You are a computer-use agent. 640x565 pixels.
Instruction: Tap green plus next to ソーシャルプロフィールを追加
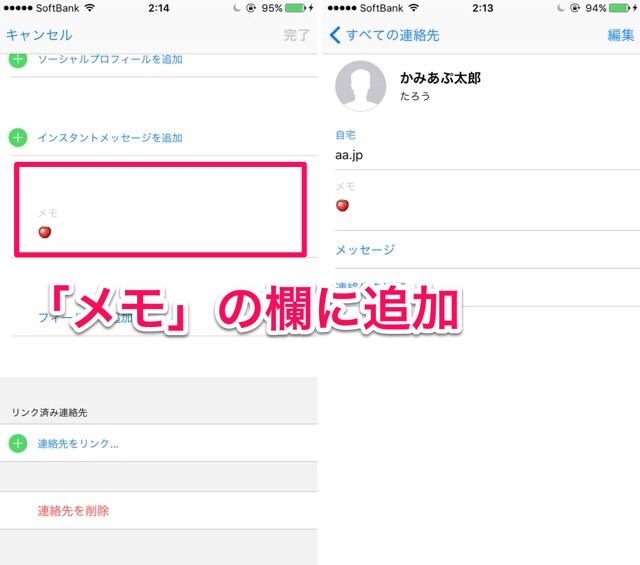[18, 59]
